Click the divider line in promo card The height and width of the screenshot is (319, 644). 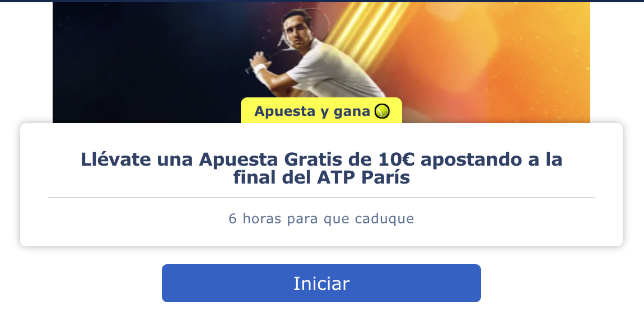[x=321, y=198]
